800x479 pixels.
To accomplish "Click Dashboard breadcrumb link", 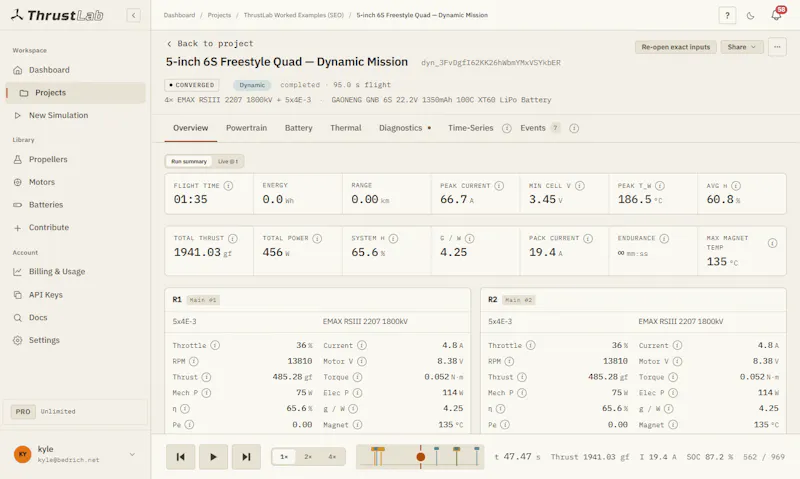I will [x=179, y=15].
